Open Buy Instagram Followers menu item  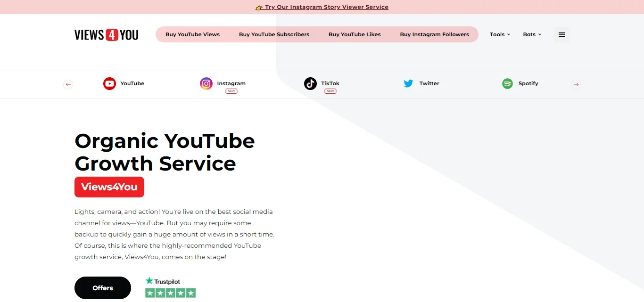[x=434, y=34]
